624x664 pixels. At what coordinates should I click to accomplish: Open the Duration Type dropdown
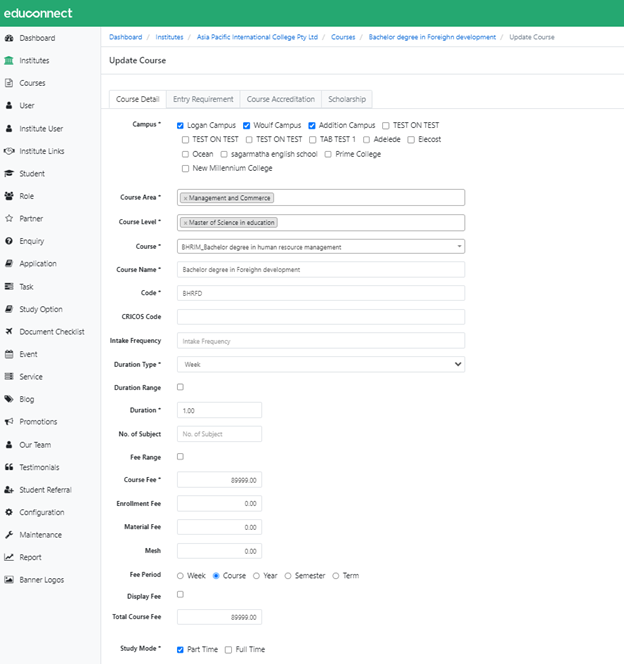point(321,365)
